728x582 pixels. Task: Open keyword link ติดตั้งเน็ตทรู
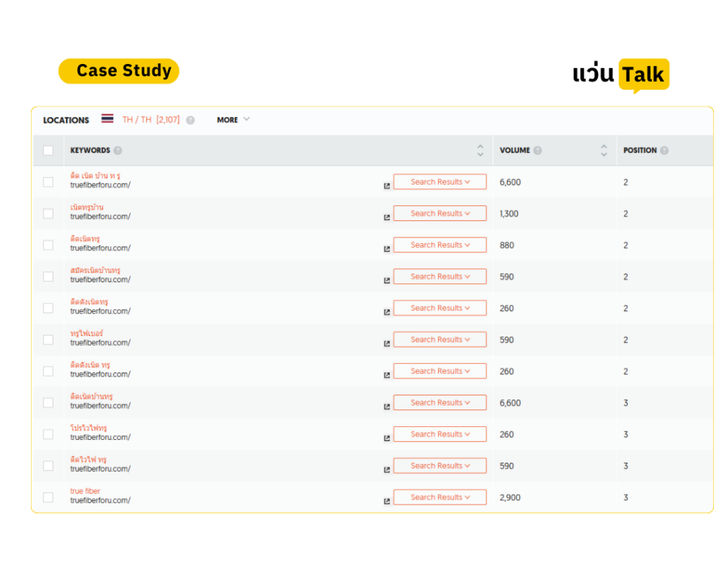coord(89,302)
